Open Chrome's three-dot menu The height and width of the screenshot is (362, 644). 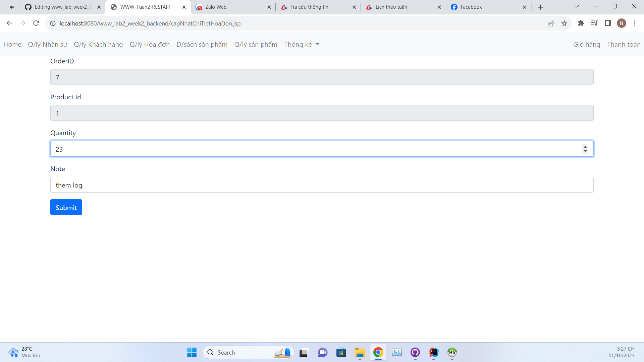(x=635, y=23)
